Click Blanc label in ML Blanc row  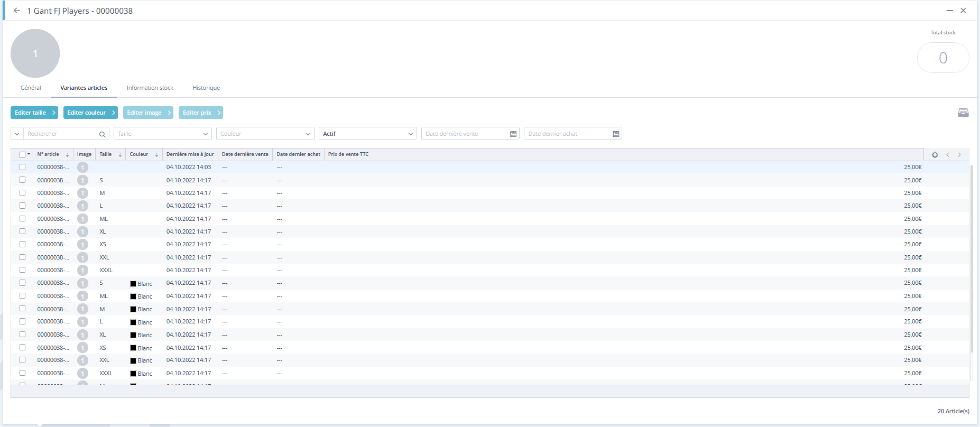tap(145, 296)
